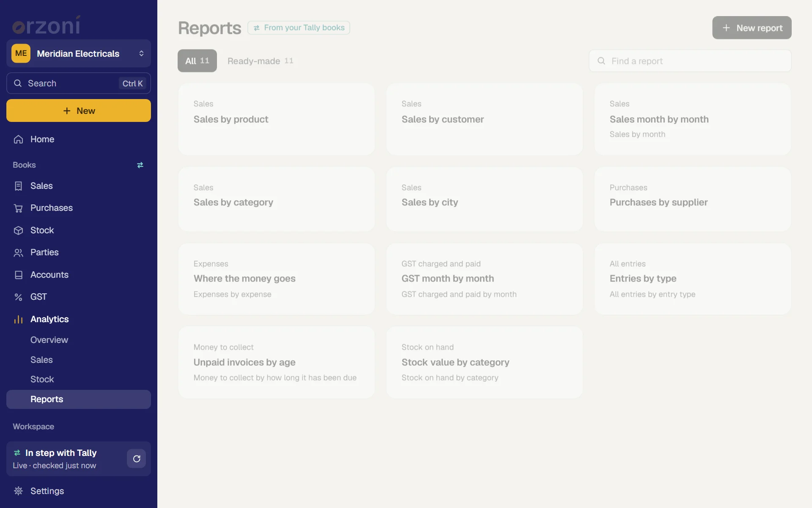
Task: Click the yellow New button in sidebar
Action: [79, 110]
